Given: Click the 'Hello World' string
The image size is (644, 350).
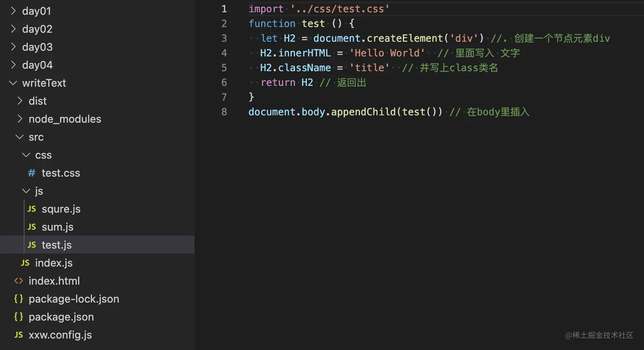Looking at the screenshot, I should pos(387,53).
